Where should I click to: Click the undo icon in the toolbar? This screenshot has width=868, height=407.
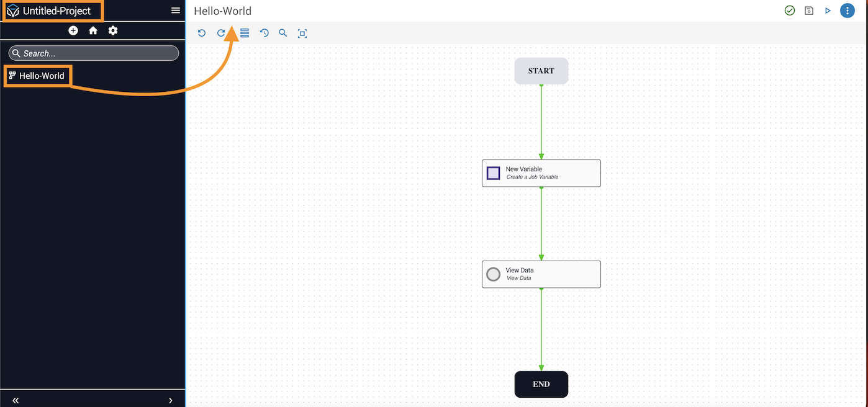pos(202,33)
